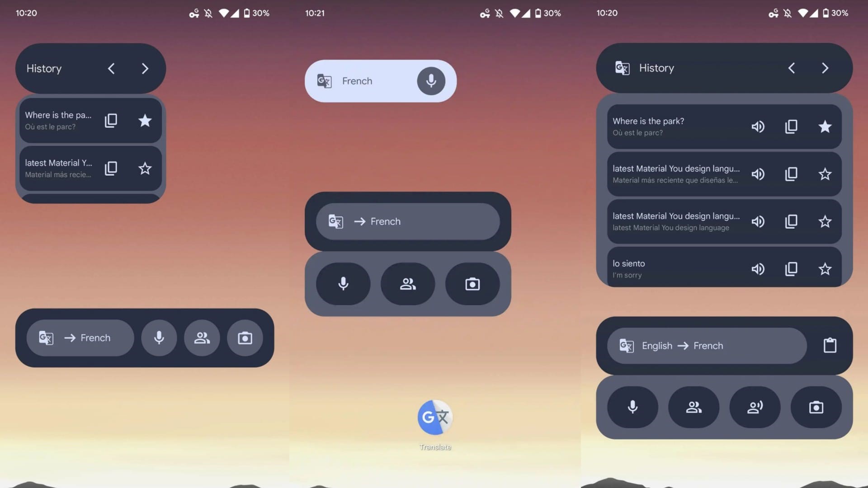Navigate history left with back arrow
The height and width of the screenshot is (488, 868).
pos(112,67)
